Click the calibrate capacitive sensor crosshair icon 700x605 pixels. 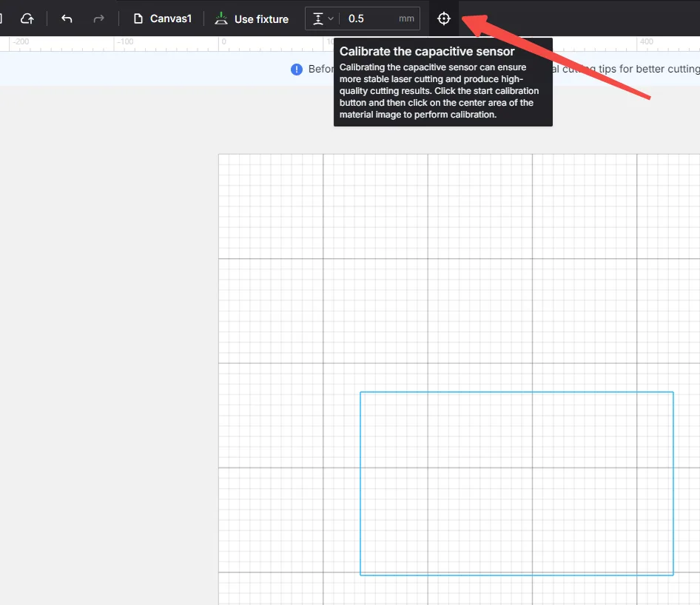click(x=444, y=18)
